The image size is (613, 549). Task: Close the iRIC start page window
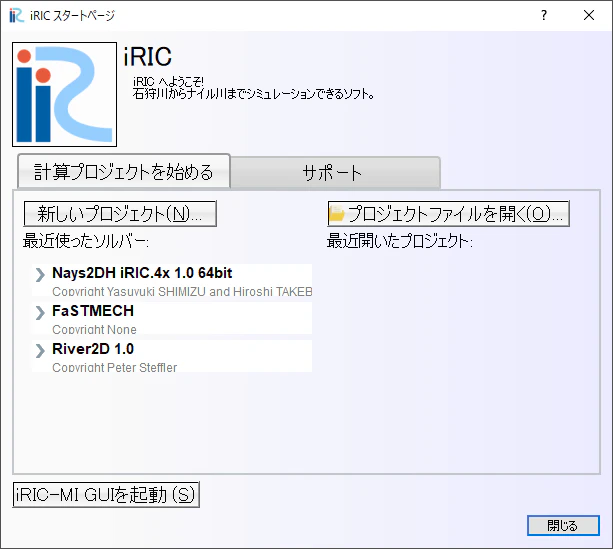[589, 15]
